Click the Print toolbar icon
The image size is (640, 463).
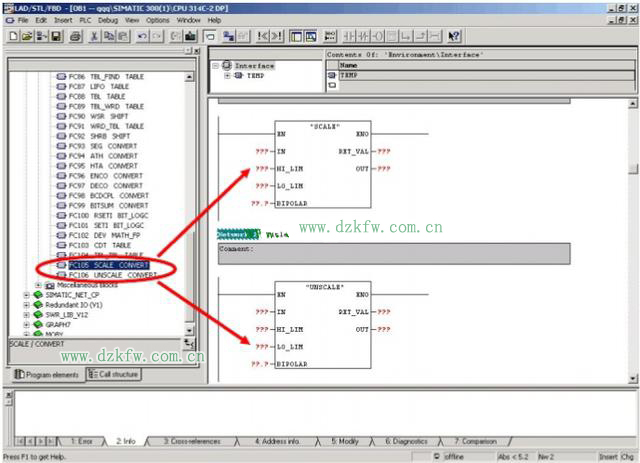[76, 36]
